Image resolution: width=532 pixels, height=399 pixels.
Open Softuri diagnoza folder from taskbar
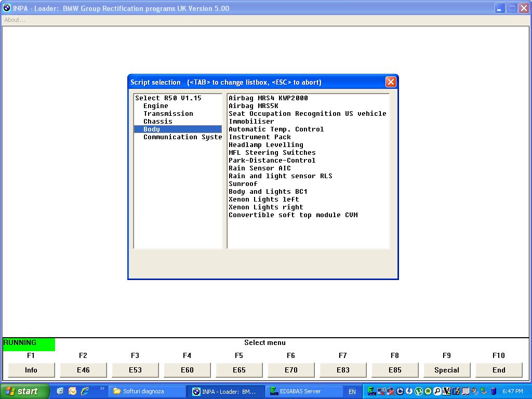[147, 391]
